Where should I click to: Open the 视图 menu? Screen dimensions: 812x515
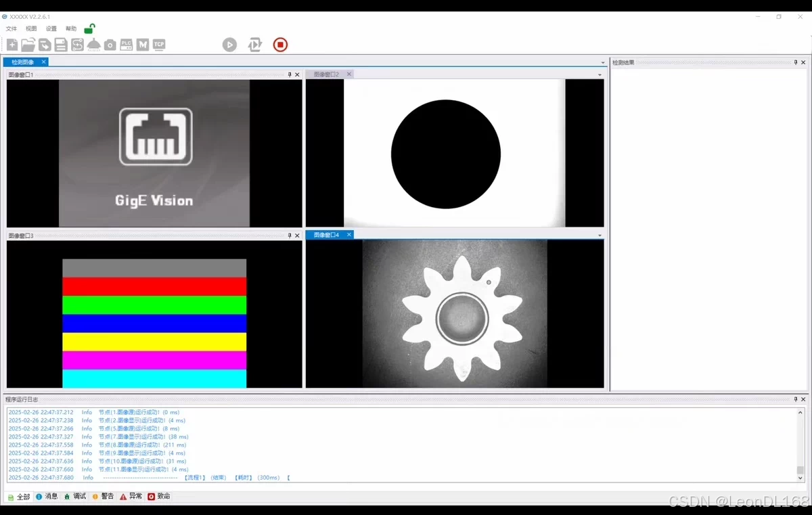coord(31,29)
